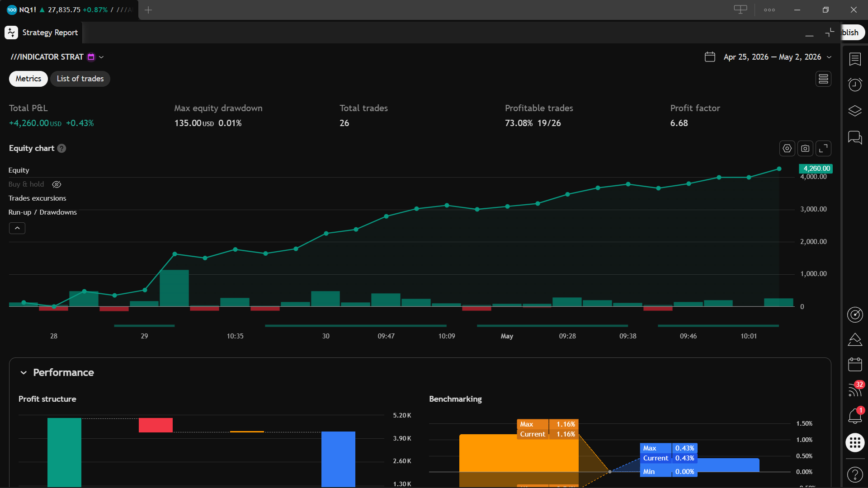Expand the equity chart to fullscreen
This screenshot has width=868, height=488.
(x=824, y=148)
